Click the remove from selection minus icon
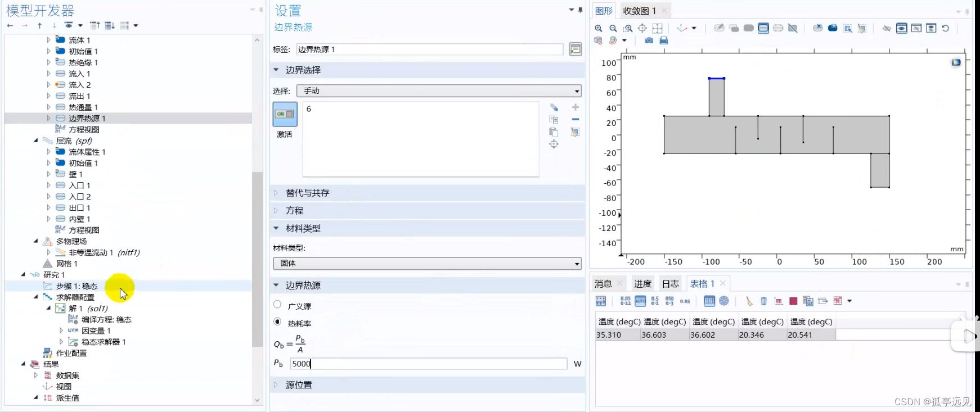Image resolution: width=980 pixels, height=412 pixels. [576, 119]
